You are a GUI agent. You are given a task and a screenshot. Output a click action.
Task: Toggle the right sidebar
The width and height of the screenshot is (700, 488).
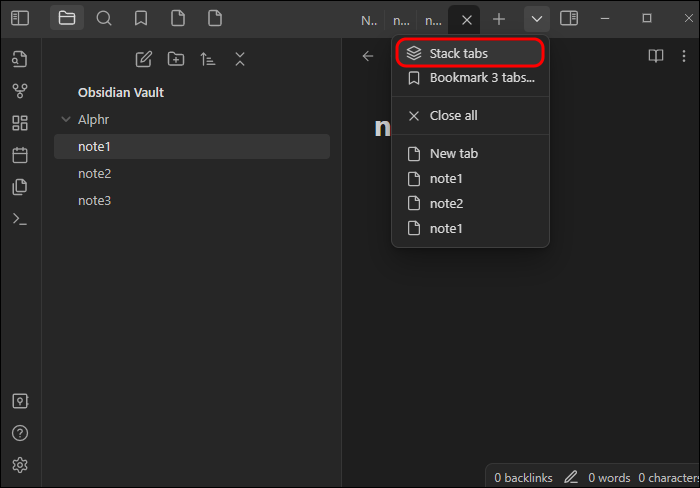pyautogui.click(x=569, y=18)
